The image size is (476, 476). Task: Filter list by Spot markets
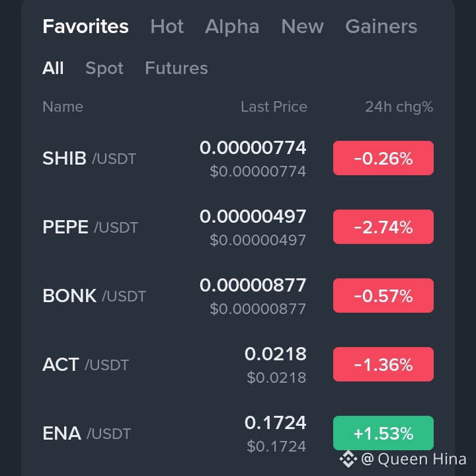(104, 68)
